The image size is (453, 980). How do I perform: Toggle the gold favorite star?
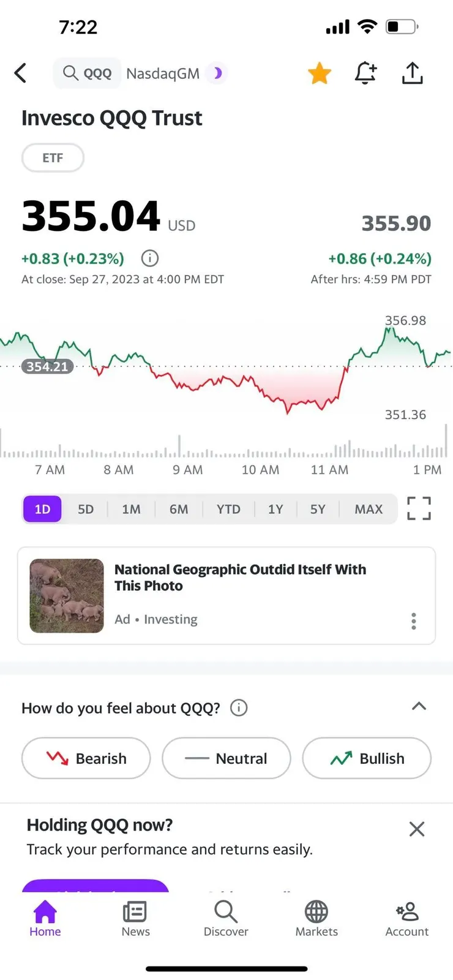coord(319,73)
